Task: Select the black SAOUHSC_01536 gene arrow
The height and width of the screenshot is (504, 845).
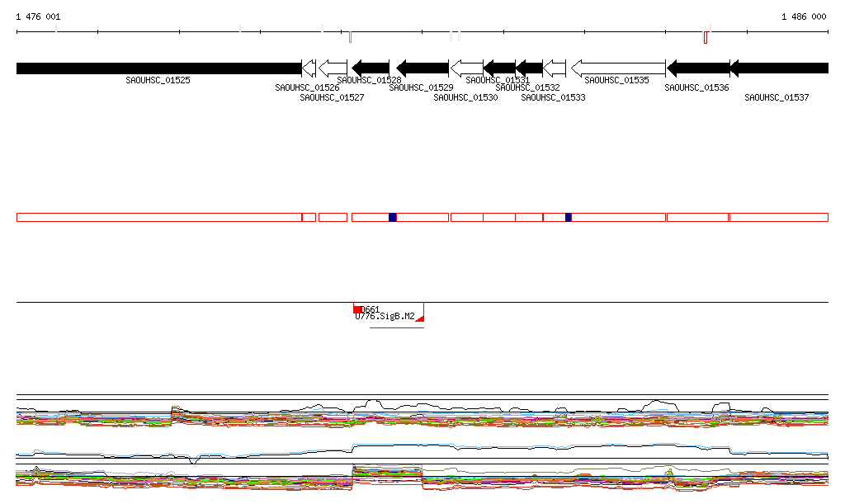Action: pos(698,68)
